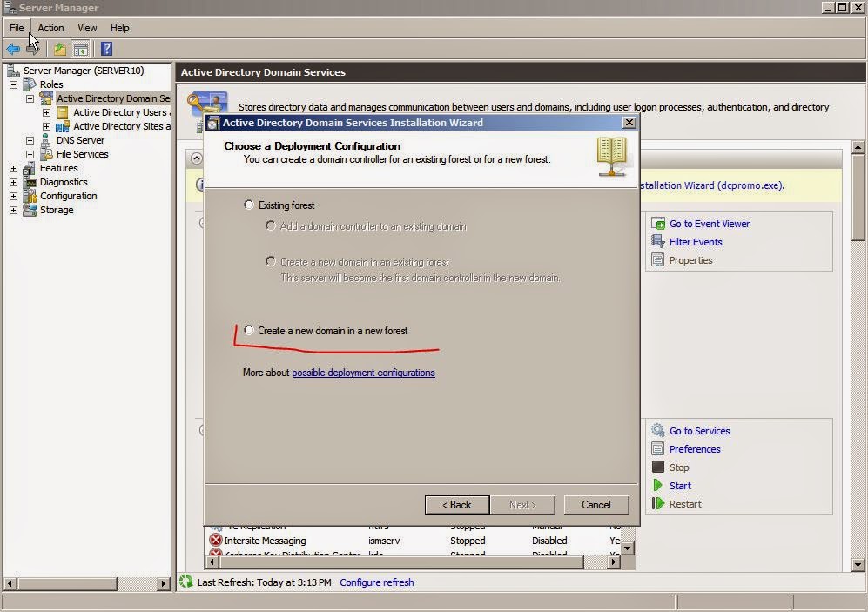Click Active Directory Sites snap-in icon
The image size is (868, 612).
point(63,126)
